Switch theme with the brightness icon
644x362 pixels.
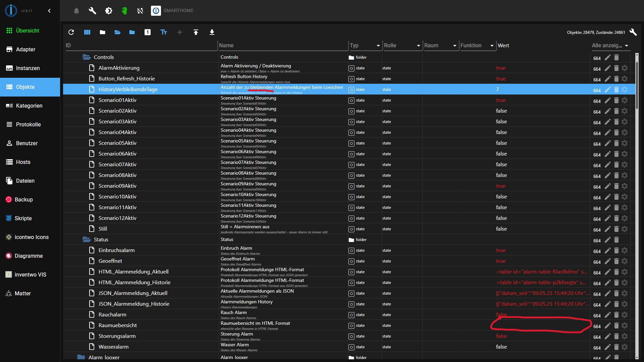[x=108, y=11]
